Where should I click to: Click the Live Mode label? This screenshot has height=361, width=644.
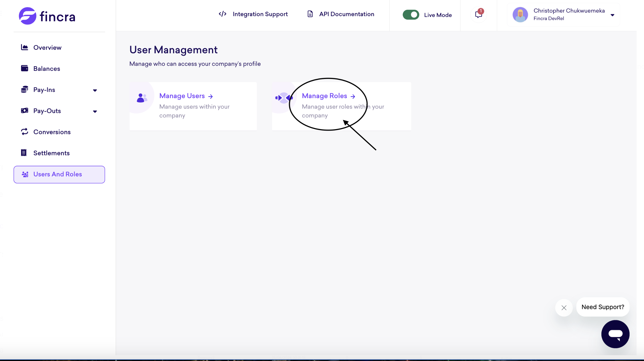(x=438, y=15)
